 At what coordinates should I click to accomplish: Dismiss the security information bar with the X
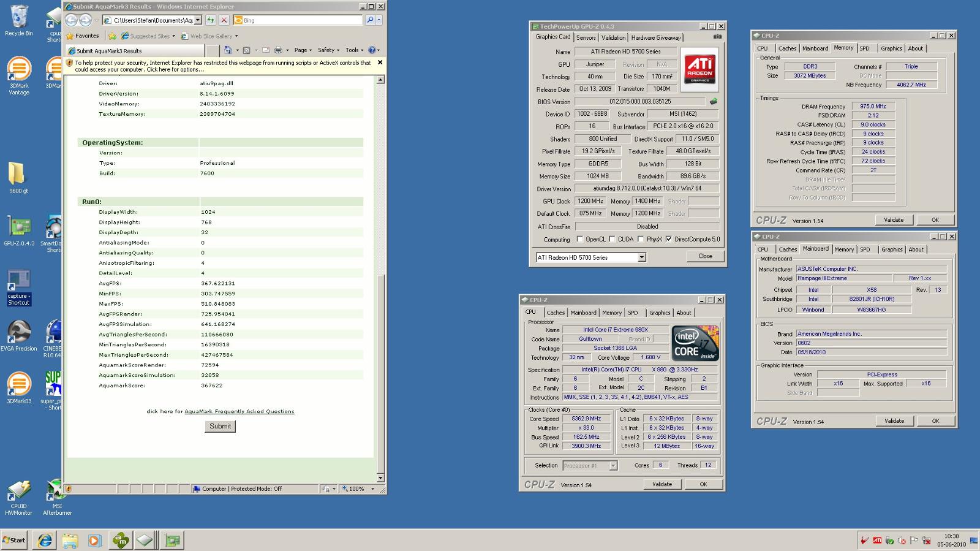click(380, 63)
